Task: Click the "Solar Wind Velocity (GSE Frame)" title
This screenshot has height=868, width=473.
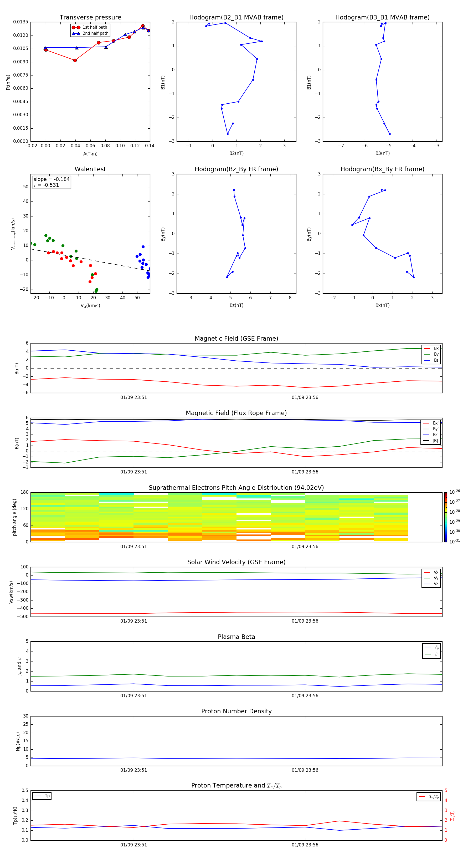Action: [x=236, y=562]
